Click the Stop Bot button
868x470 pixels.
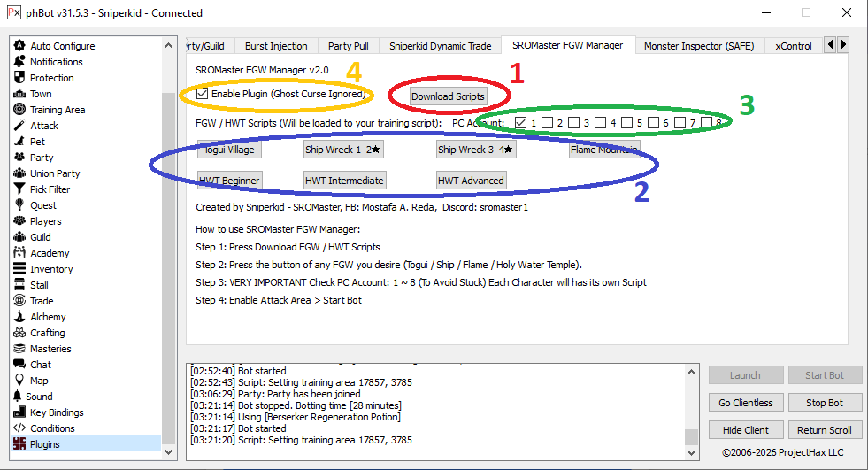(x=824, y=403)
